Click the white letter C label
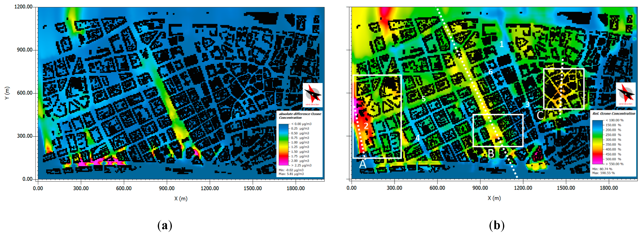644x234 pixels. tap(540, 115)
